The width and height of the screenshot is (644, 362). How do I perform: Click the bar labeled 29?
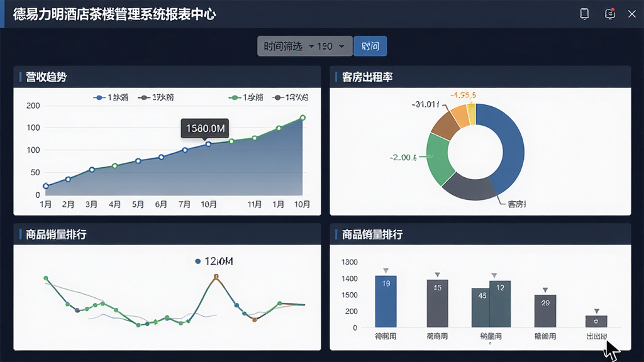545,311
